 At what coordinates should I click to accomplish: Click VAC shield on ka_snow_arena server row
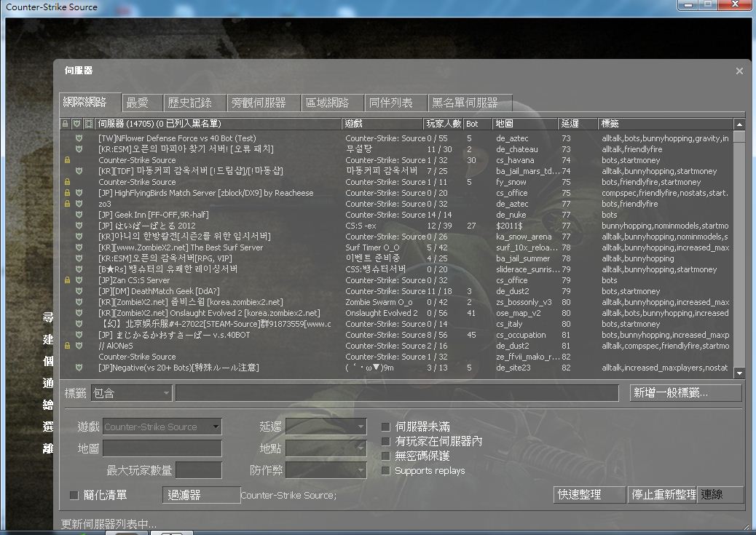pos(79,237)
